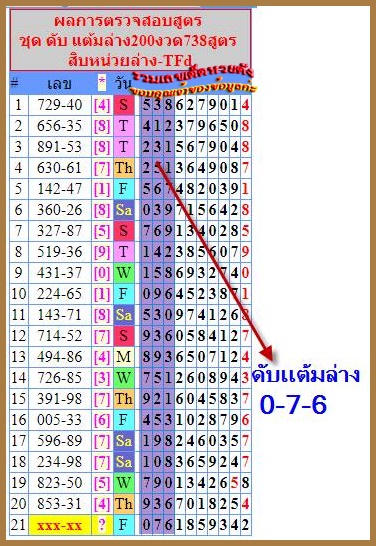Click the cyan F day cell in row 5
Image resolution: width=376 pixels, height=546 pixels.
(x=124, y=189)
